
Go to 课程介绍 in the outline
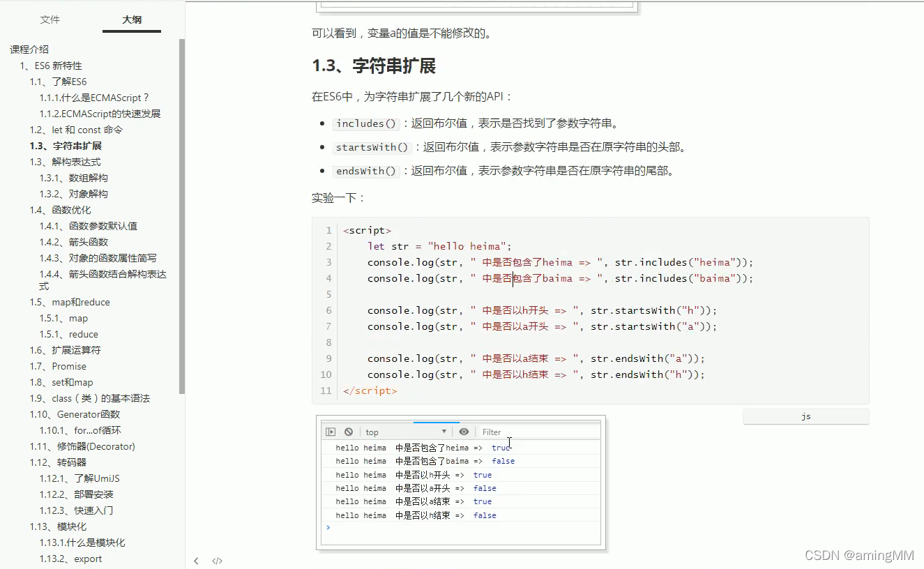point(29,50)
